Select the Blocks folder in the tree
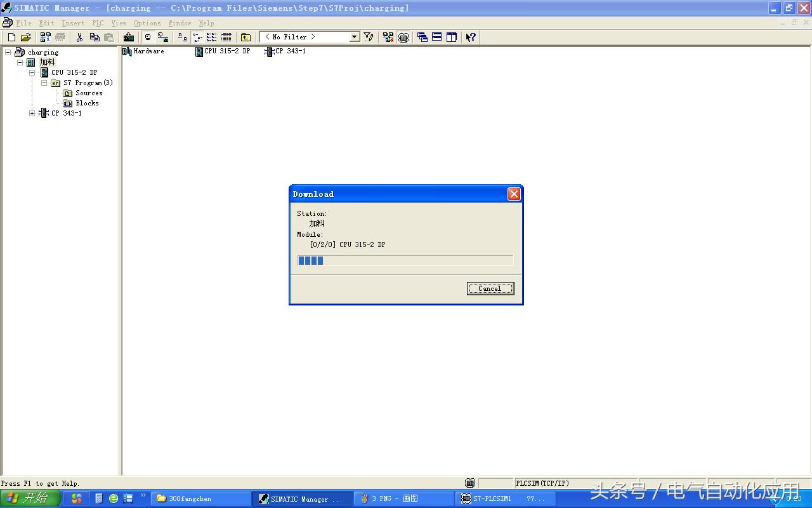This screenshot has width=812, height=508. [x=87, y=103]
